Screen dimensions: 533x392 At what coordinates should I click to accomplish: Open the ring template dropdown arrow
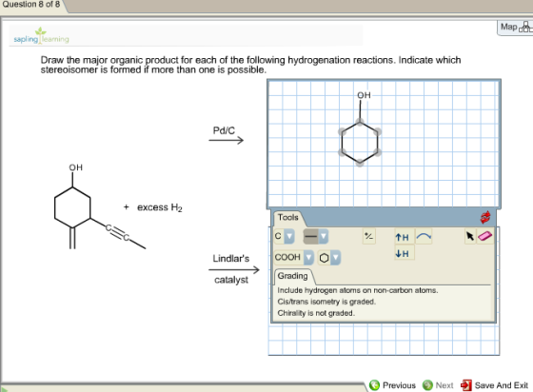tap(336, 258)
